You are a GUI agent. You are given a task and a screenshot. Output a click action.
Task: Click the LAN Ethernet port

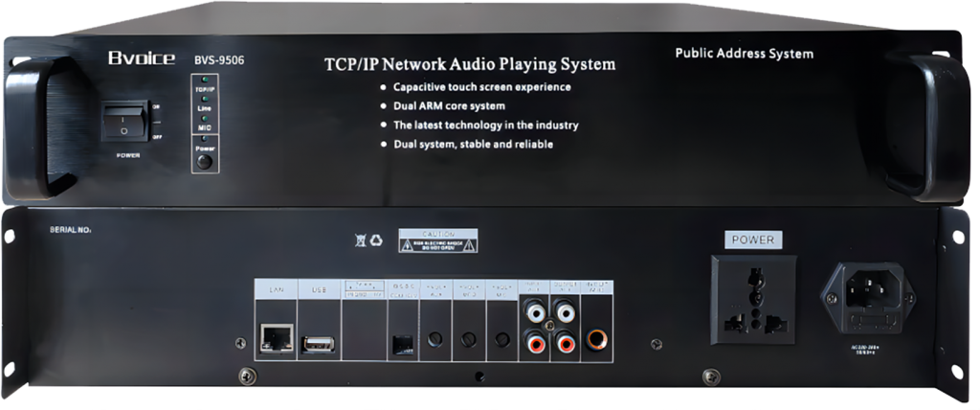coord(275,339)
